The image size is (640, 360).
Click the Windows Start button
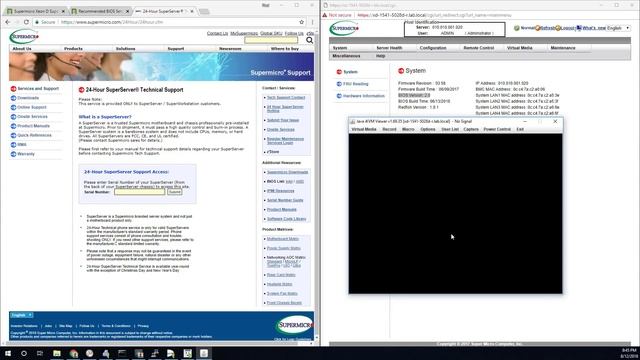point(7,353)
